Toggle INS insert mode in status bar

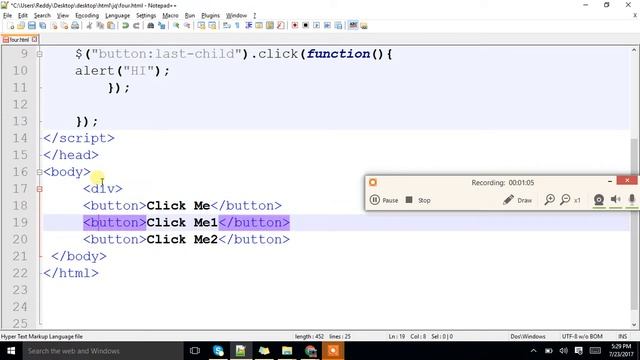click(622, 337)
